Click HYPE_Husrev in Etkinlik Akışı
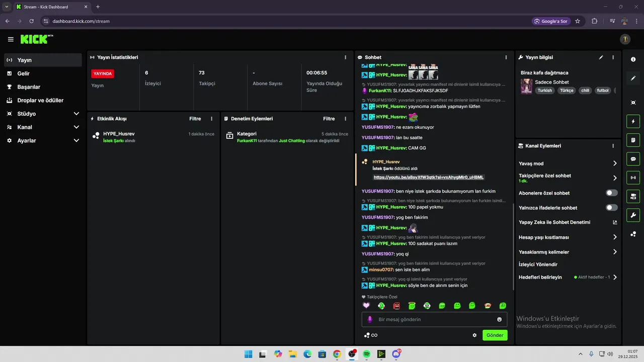Viewport: 644px width, 362px height. pyautogui.click(x=119, y=134)
